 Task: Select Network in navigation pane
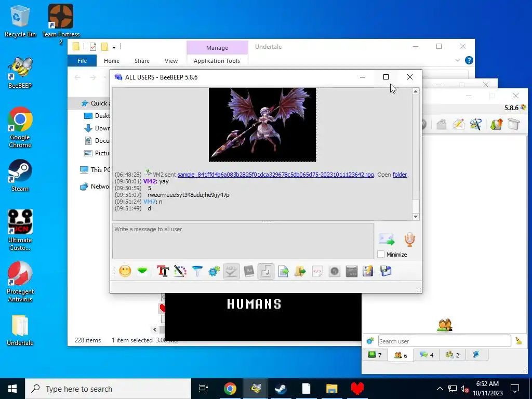[x=95, y=187]
